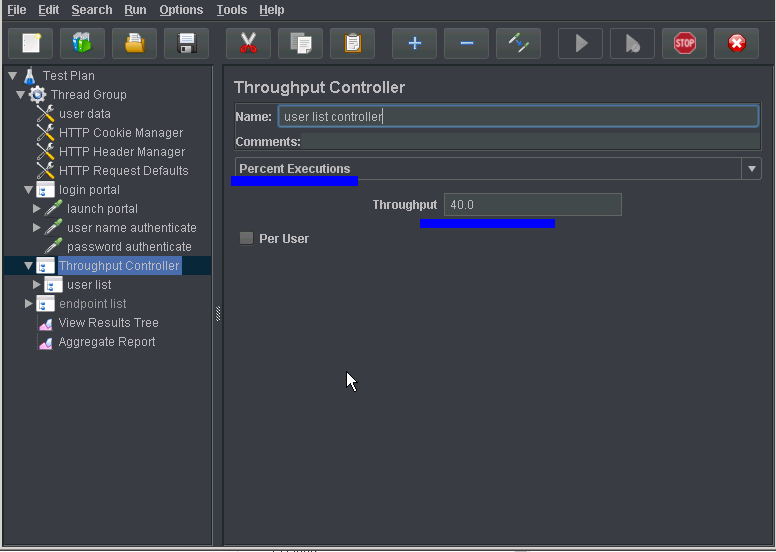Click the New test plan icon
This screenshot has width=776, height=552.
31,44
